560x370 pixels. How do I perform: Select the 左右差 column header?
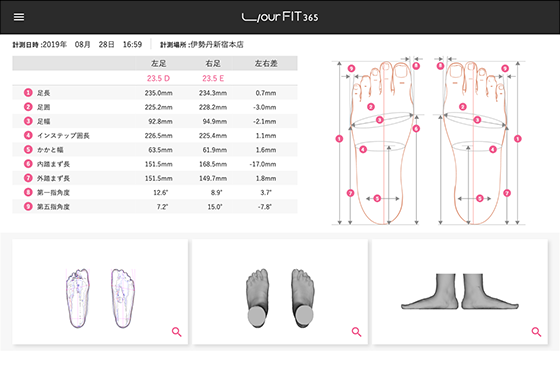tap(266, 64)
